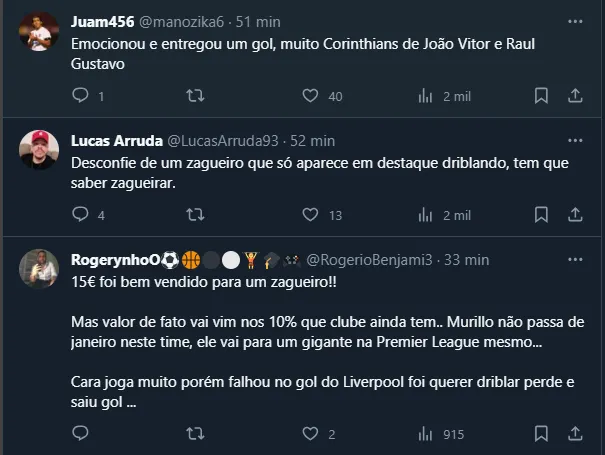Share Juam456's tweet
Image resolution: width=605 pixels, height=455 pixels.
[x=575, y=96]
